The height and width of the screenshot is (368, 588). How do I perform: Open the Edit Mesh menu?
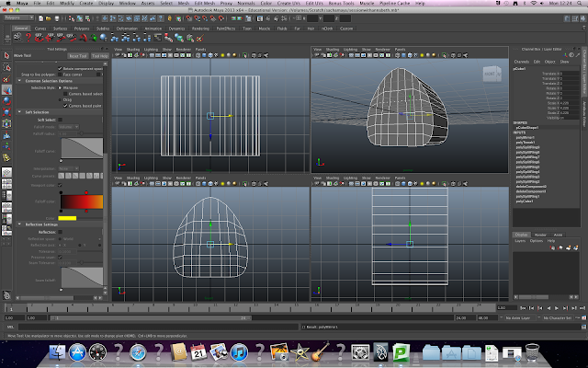coord(204,3)
